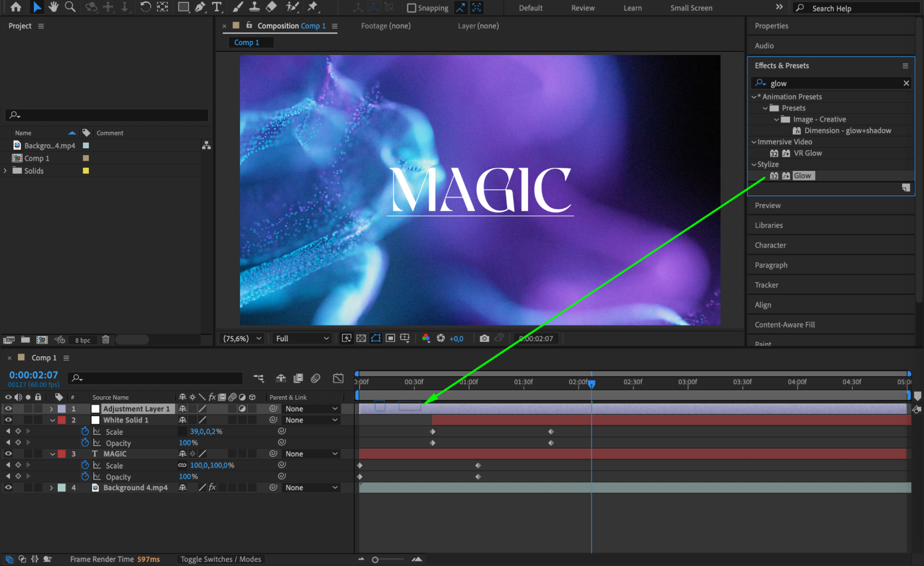This screenshot has width=924, height=566.
Task: Select the Puppet Pin tool
Action: (x=312, y=7)
